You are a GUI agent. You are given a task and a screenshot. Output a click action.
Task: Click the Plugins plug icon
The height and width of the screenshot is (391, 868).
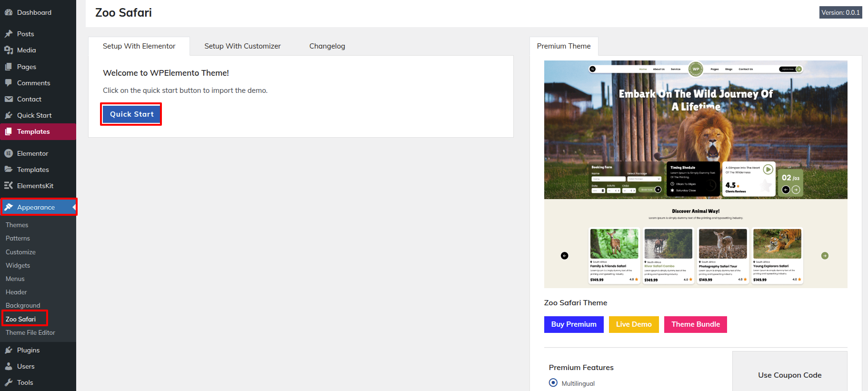point(9,350)
